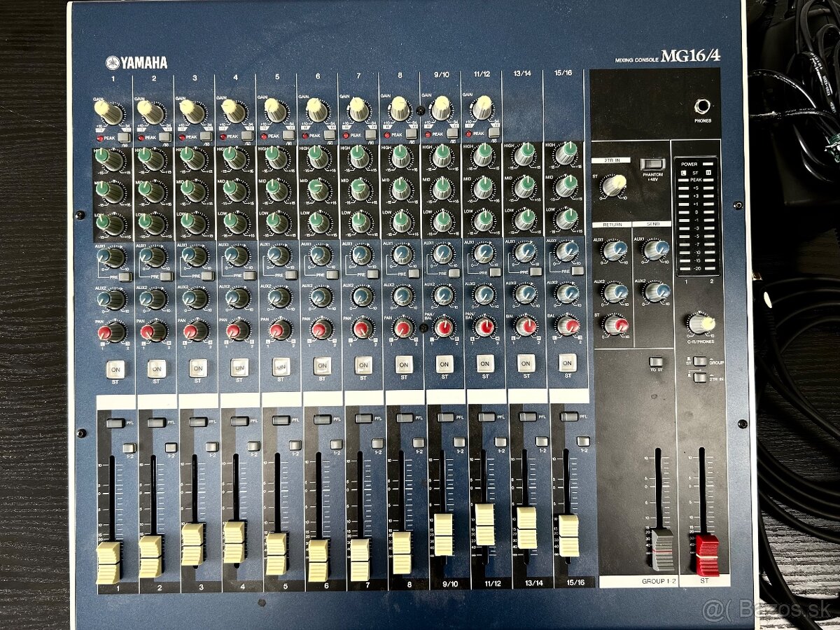Click the channel 2 HIGH EQ knob
Image resolution: width=840 pixels, height=630 pixels.
click(151, 159)
